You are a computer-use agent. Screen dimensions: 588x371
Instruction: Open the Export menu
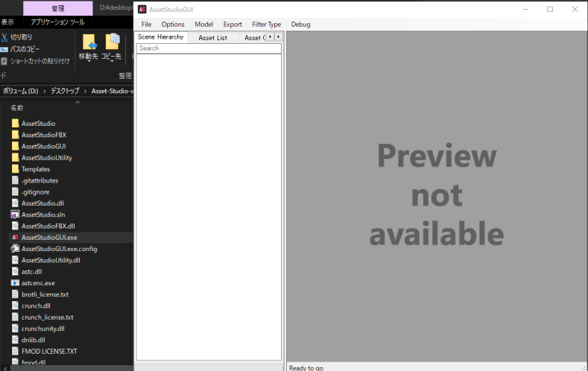click(x=233, y=25)
